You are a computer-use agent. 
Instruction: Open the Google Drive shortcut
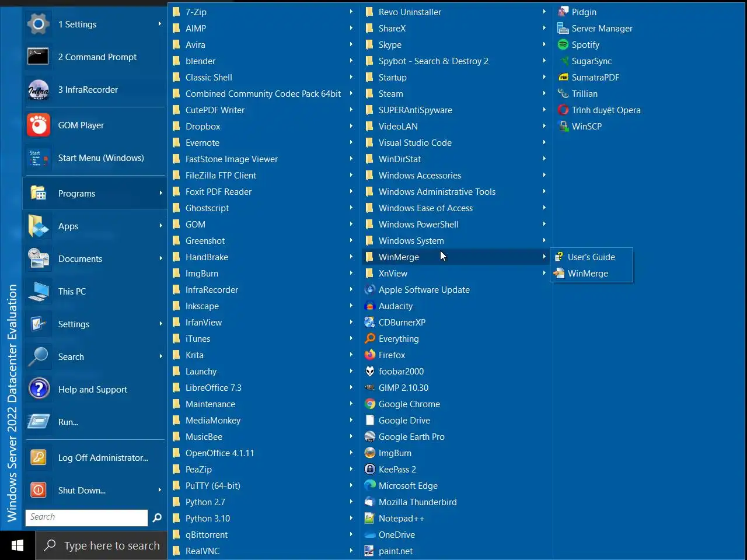point(456,420)
